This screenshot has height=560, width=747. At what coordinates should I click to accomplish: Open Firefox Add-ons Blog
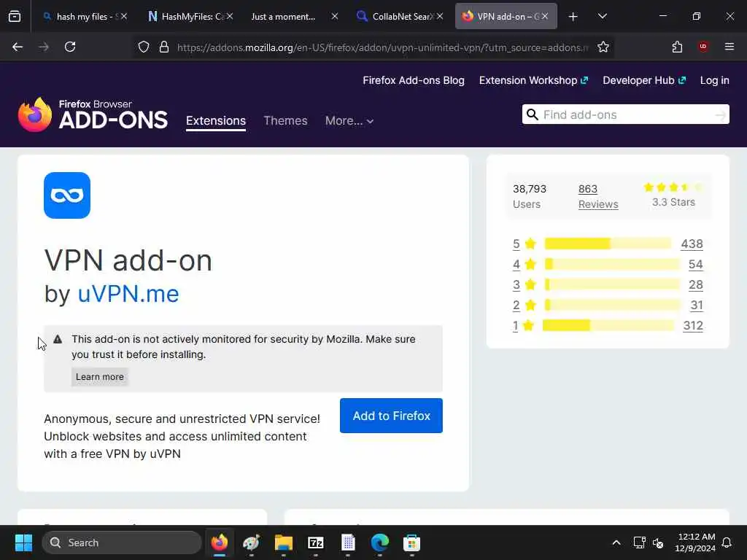[x=414, y=80]
